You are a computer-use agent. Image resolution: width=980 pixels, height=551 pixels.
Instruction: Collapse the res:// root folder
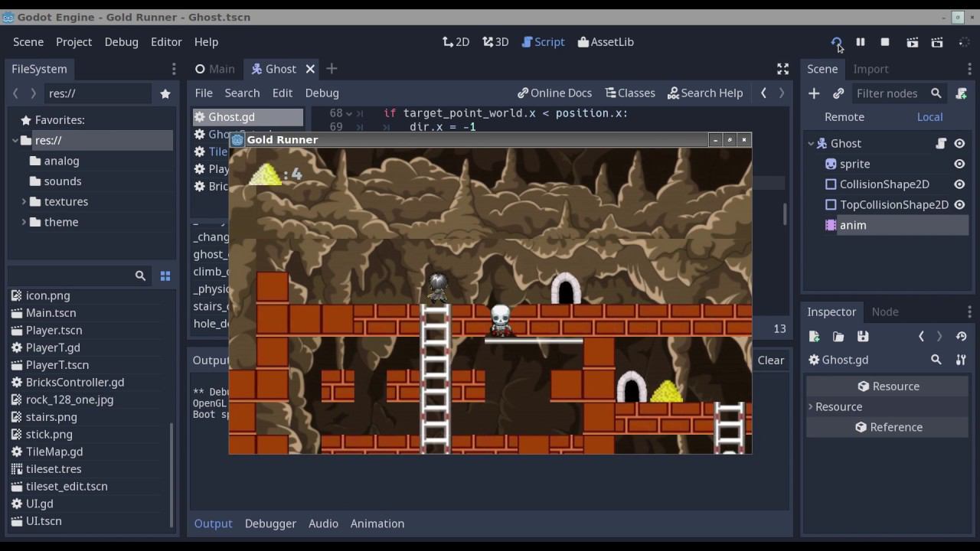15,141
